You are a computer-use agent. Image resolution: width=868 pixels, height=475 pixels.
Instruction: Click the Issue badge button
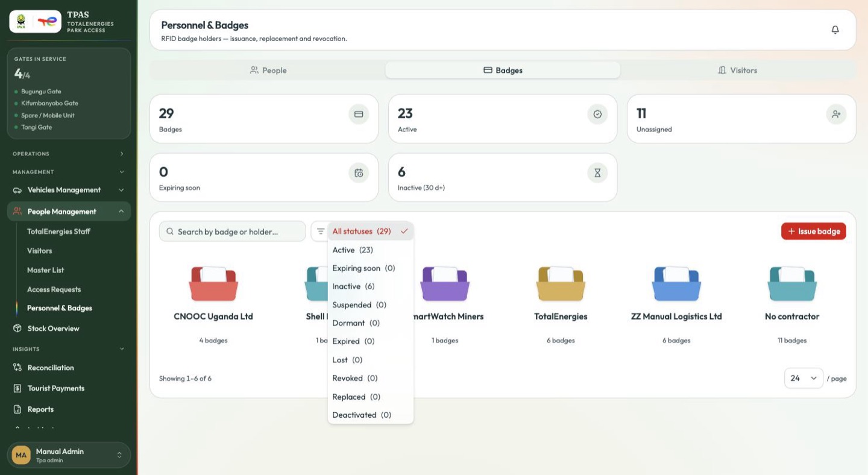tap(814, 231)
